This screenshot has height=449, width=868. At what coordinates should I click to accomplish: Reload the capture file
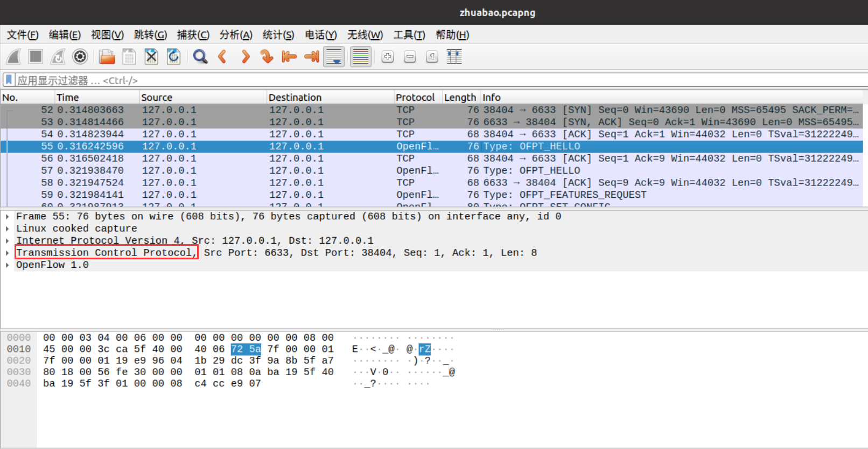click(173, 57)
